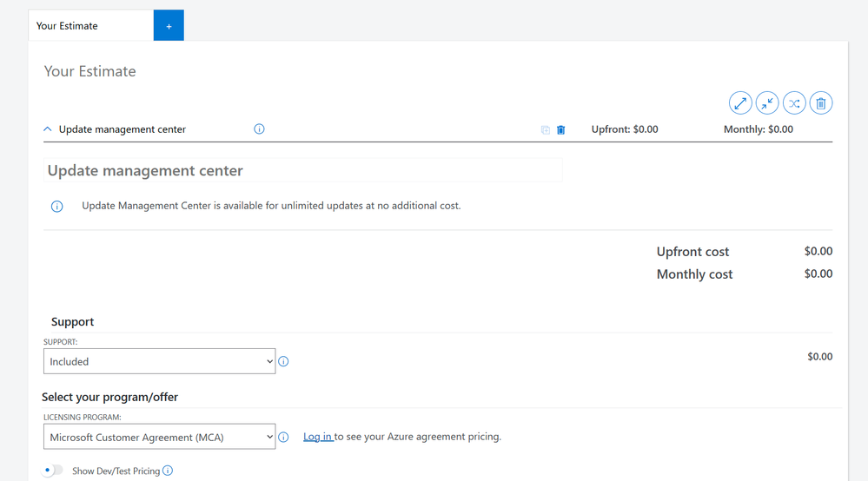Click the Upfront cost label

point(692,252)
